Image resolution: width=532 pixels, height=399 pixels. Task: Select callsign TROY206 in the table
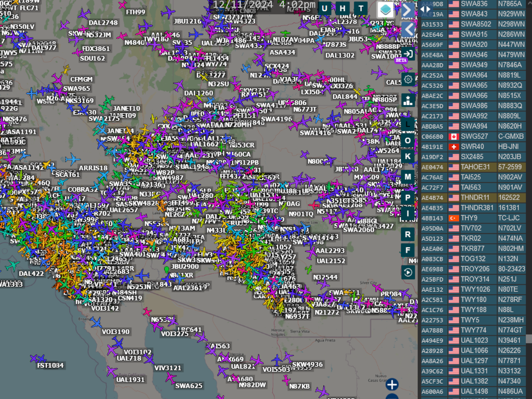point(475,269)
